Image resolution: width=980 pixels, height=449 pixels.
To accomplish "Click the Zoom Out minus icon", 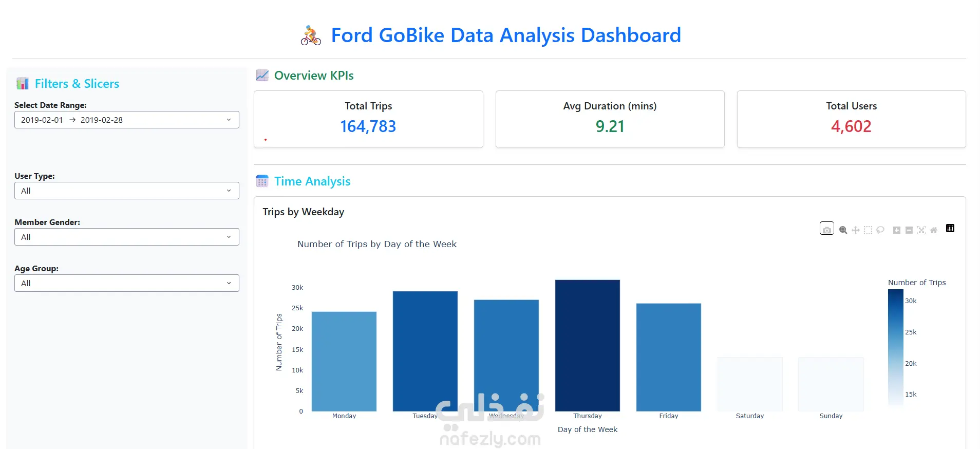I will click(x=909, y=230).
